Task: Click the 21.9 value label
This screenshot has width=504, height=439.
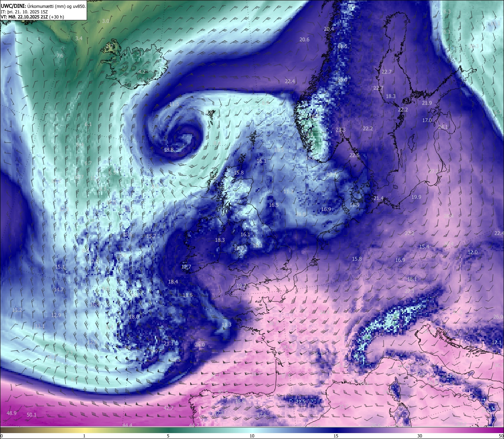Action: point(427,103)
